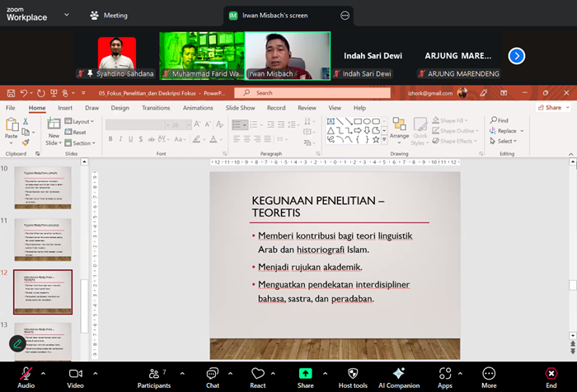Screen dimensions: 577x392
Task: Click the Redo icon in PowerPoint
Action: tap(41, 93)
